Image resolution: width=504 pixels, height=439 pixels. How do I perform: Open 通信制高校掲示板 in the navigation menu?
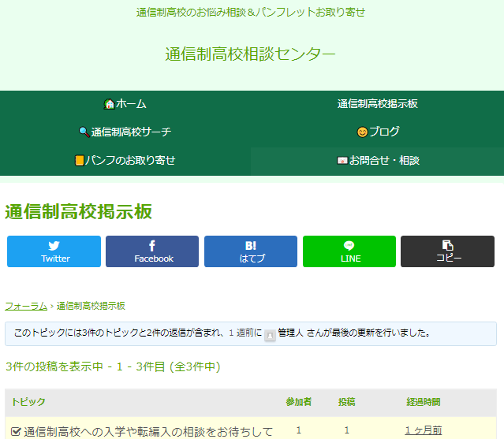[x=377, y=104]
